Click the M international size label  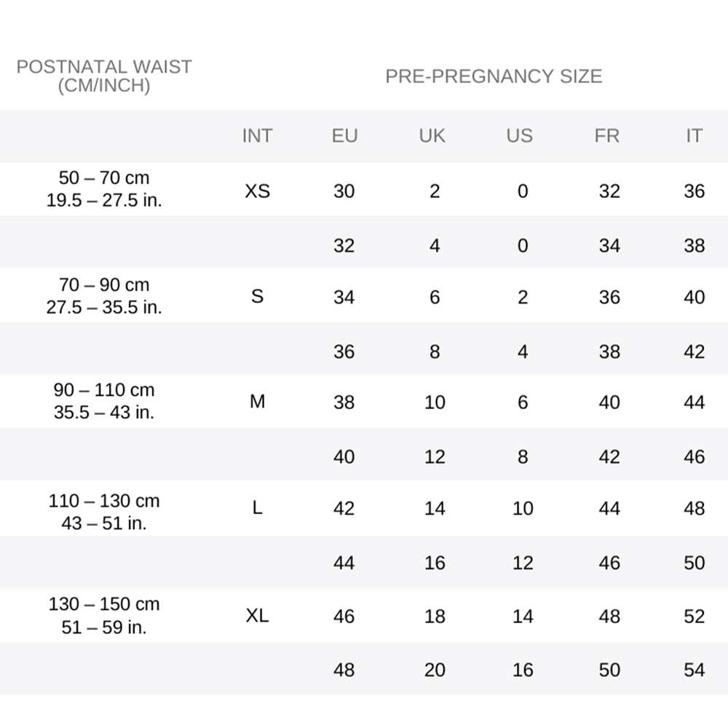[x=257, y=402]
